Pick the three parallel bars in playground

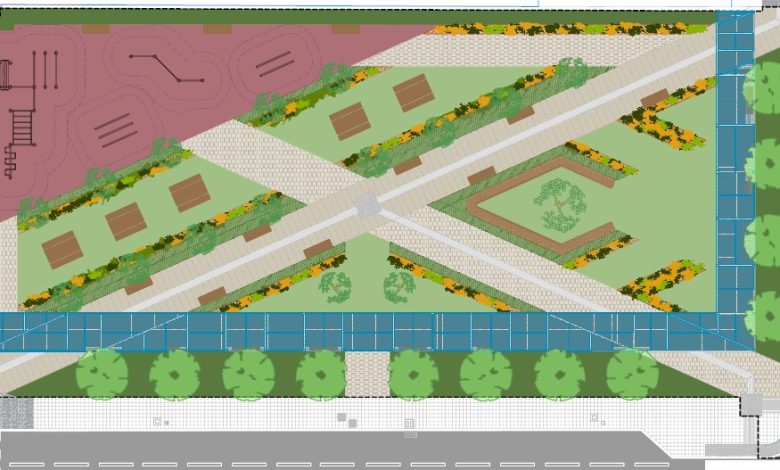[x=116, y=129]
